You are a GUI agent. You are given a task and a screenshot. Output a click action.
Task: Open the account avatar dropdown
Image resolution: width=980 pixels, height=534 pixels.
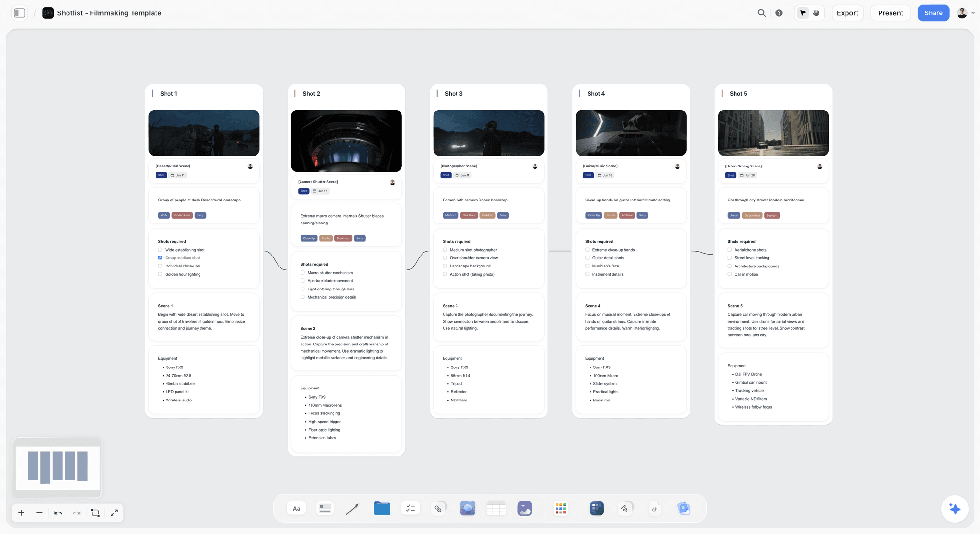point(966,13)
